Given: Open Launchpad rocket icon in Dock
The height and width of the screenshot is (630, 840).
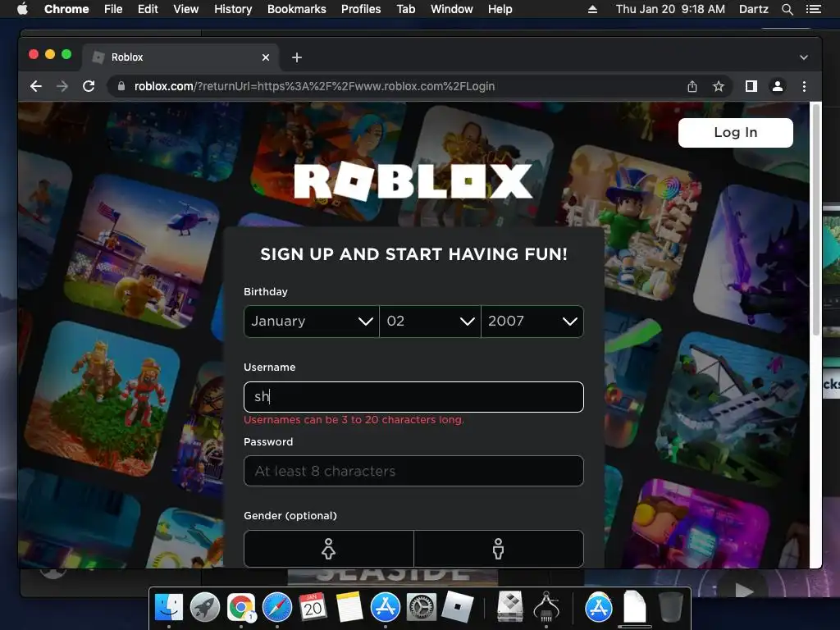Looking at the screenshot, I should tap(204, 608).
